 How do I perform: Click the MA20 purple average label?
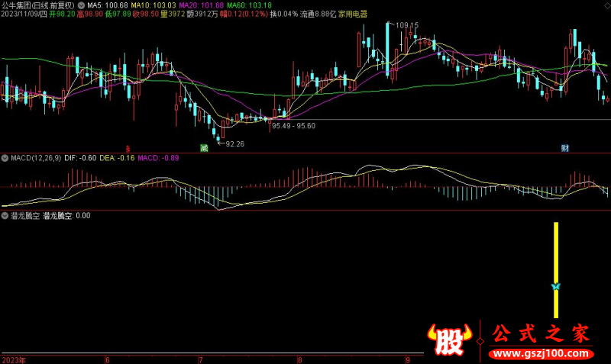point(202,5)
